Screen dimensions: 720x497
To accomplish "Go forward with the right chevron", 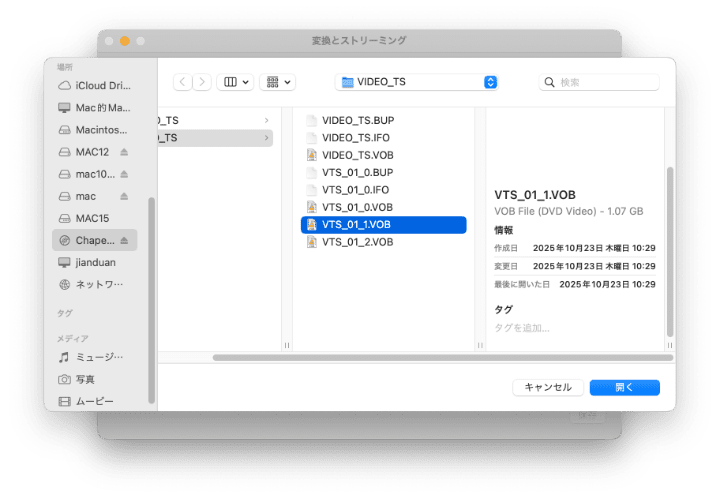I will pos(202,82).
